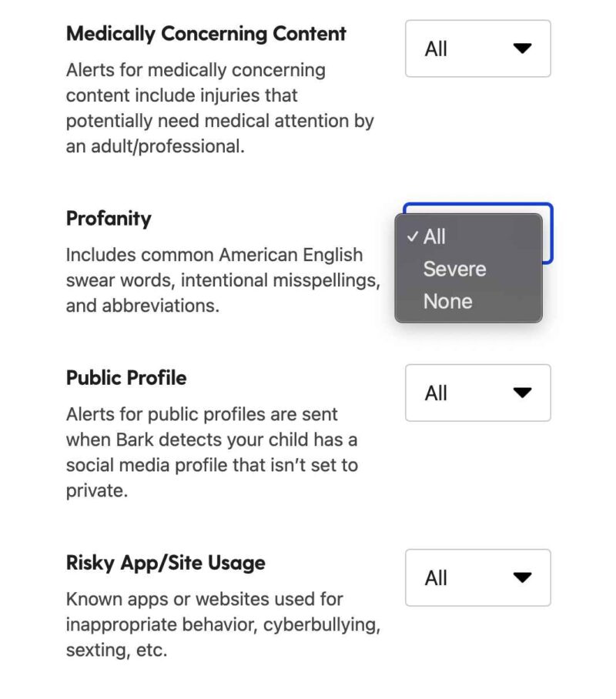
Task: Choose Severe in the Profanity menu
Action: coord(454,269)
